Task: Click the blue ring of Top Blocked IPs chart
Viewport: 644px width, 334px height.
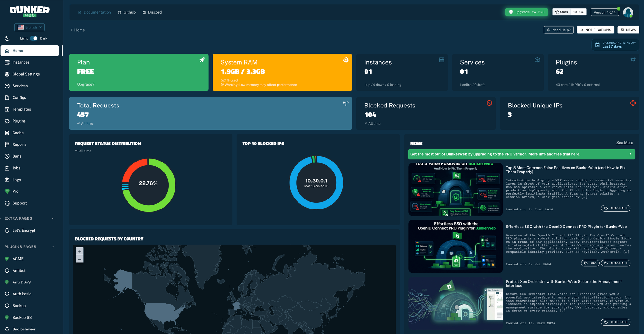Action: tap(316, 206)
